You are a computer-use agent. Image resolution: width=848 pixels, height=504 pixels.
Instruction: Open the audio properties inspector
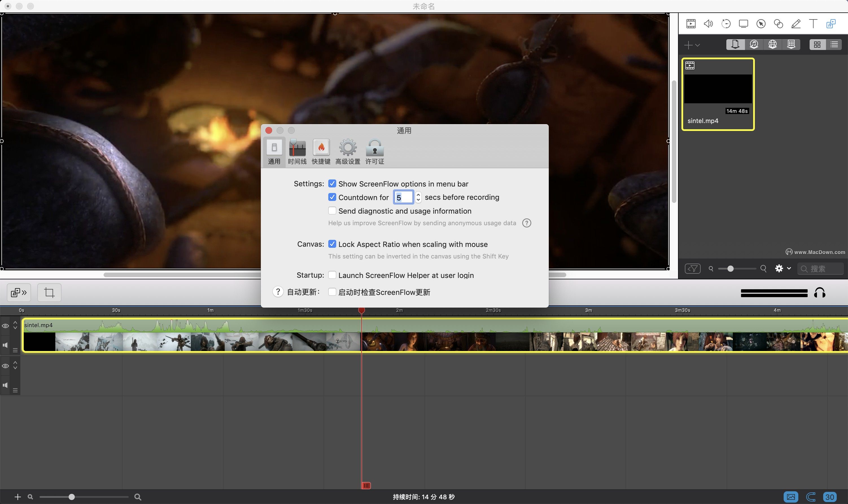[x=708, y=24]
